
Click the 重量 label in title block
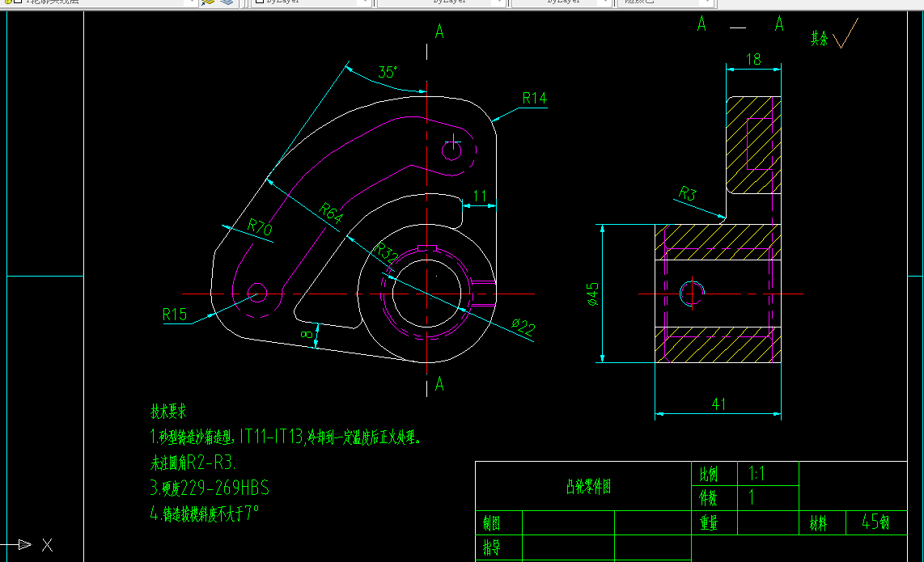point(708,523)
